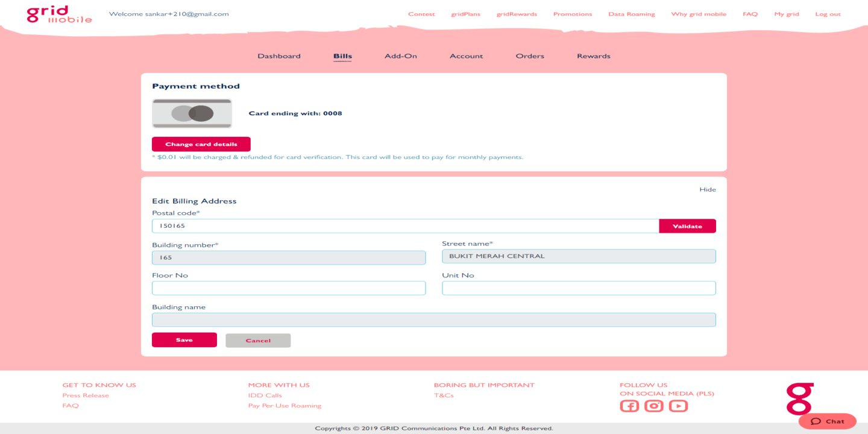Go to gridPlans page

(466, 14)
